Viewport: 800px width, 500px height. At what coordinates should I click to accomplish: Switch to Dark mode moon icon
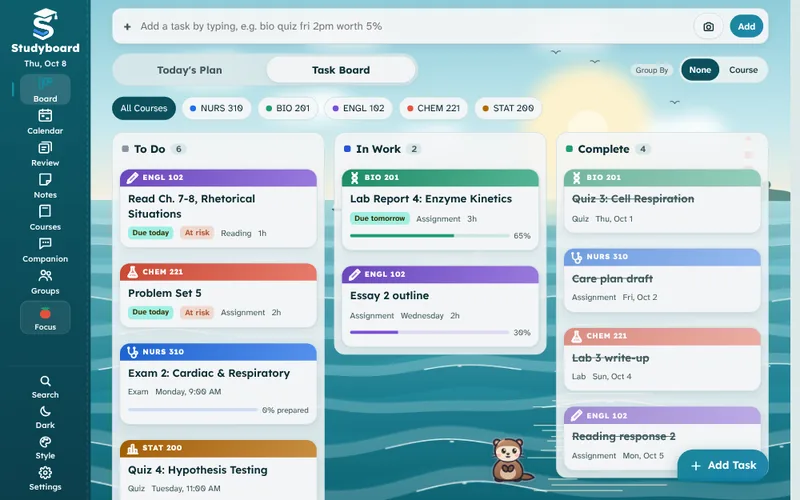click(45, 411)
